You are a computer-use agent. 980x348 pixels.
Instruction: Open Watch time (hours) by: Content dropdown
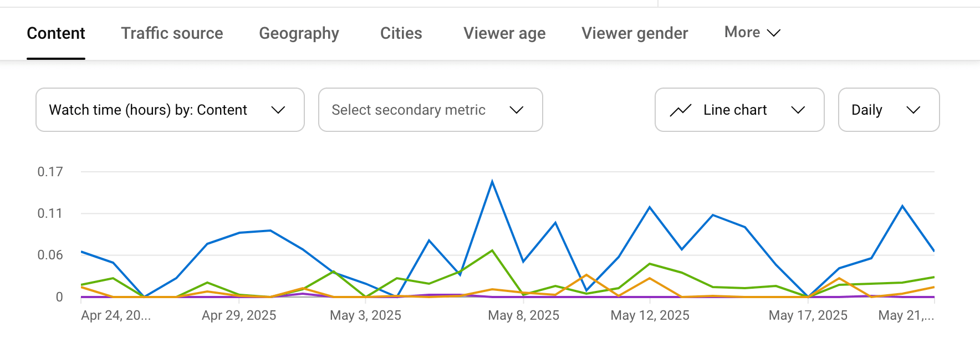pyautogui.click(x=170, y=110)
